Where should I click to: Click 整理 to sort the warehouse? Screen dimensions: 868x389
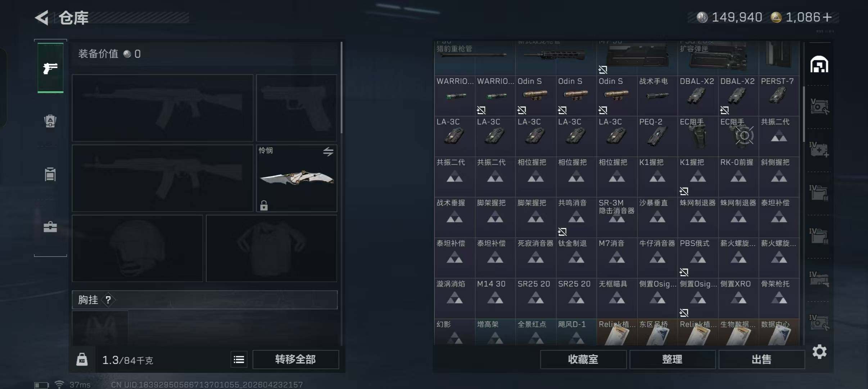click(672, 359)
